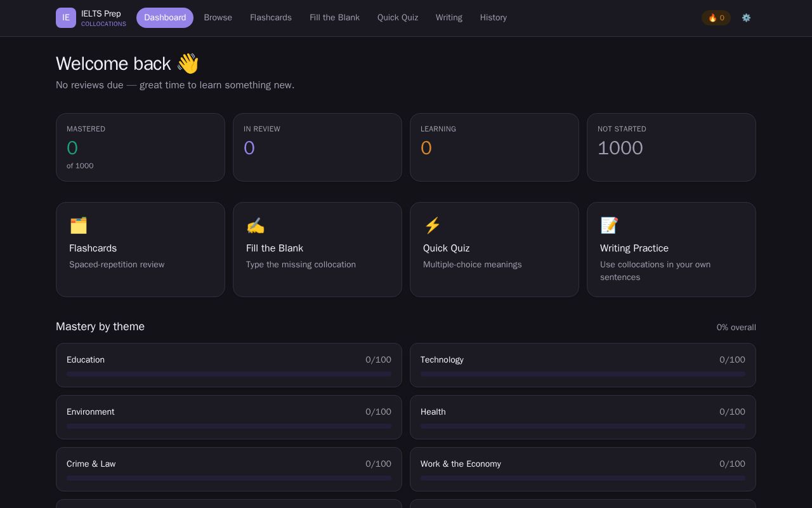
Task: Click the Flashcards card index icon
Action: pos(78,225)
